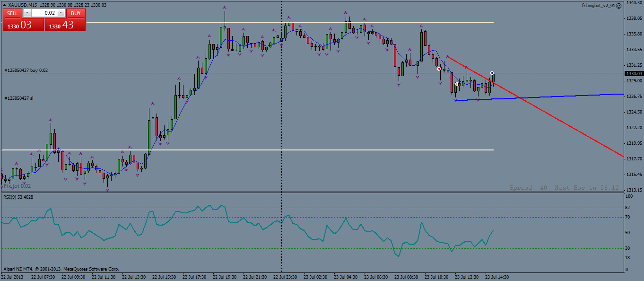Click the 1340.30 price scale label
The height and width of the screenshot is (281, 644).
(634, 3)
